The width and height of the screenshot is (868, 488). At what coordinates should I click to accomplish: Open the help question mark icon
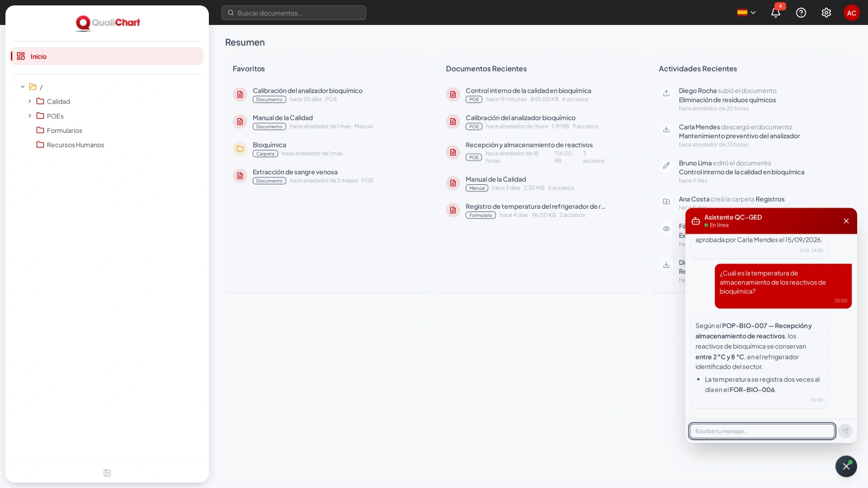pyautogui.click(x=801, y=12)
